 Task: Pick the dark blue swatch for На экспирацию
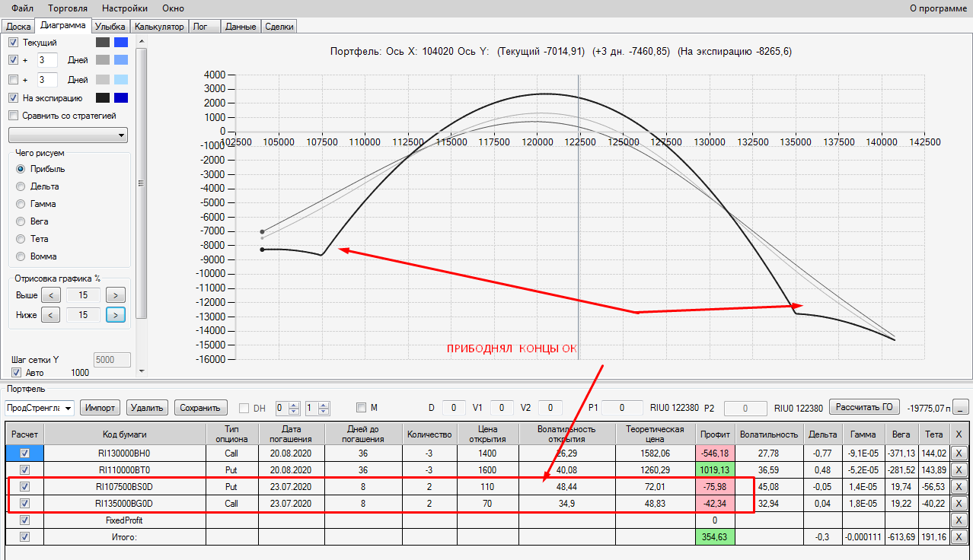[120, 97]
